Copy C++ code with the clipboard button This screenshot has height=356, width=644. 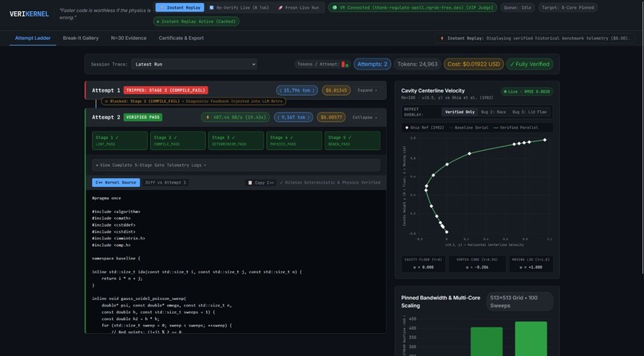(x=260, y=183)
